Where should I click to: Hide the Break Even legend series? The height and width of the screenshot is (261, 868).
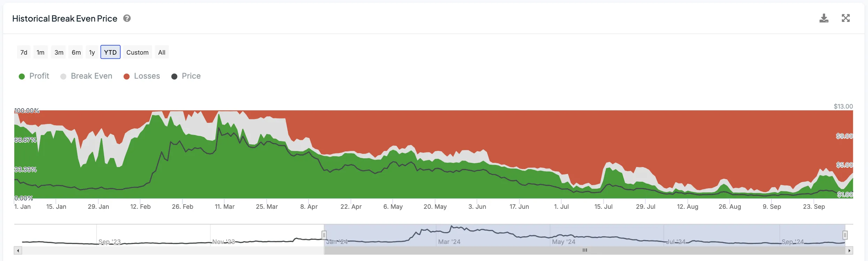86,76
